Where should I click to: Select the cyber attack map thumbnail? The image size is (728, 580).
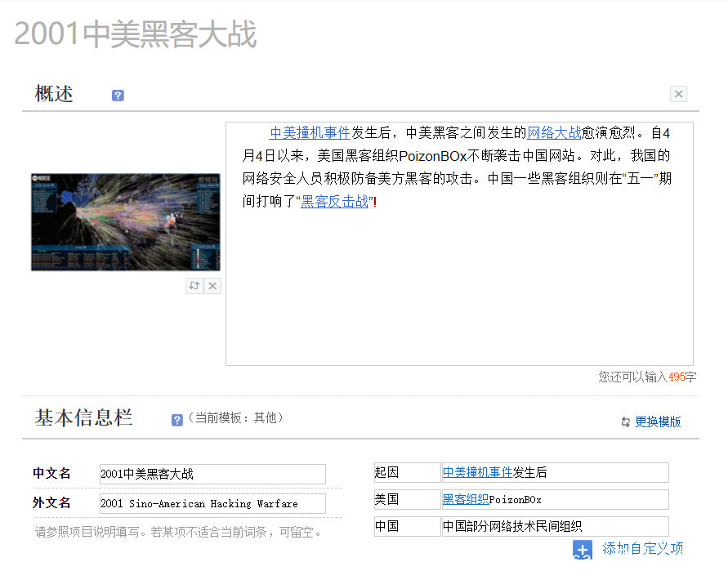[x=125, y=222]
